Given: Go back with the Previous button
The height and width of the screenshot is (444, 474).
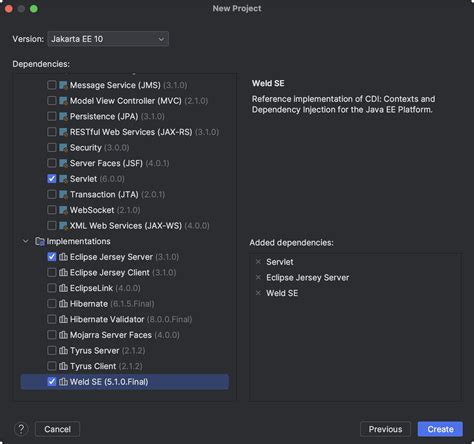Looking at the screenshot, I should [x=385, y=429].
